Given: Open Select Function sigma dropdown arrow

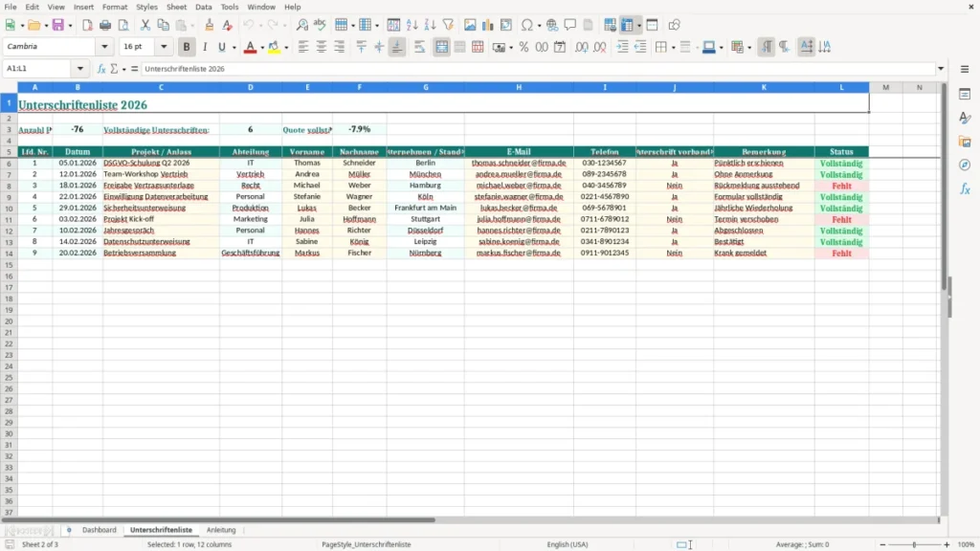Looking at the screenshot, I should (x=123, y=69).
